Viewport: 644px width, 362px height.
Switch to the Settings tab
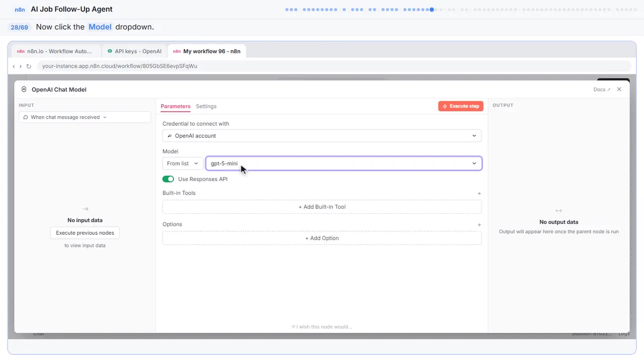click(x=206, y=107)
